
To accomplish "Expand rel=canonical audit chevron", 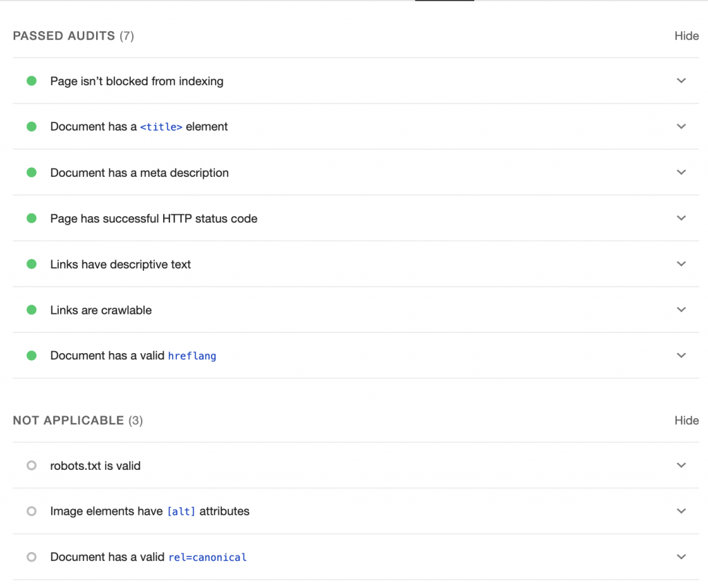I will 681,557.
